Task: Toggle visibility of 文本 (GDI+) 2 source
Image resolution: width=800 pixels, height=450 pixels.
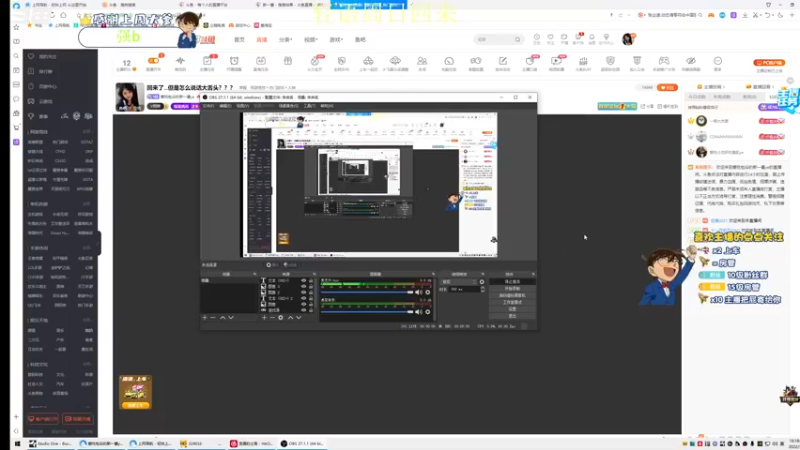Action: click(304, 298)
